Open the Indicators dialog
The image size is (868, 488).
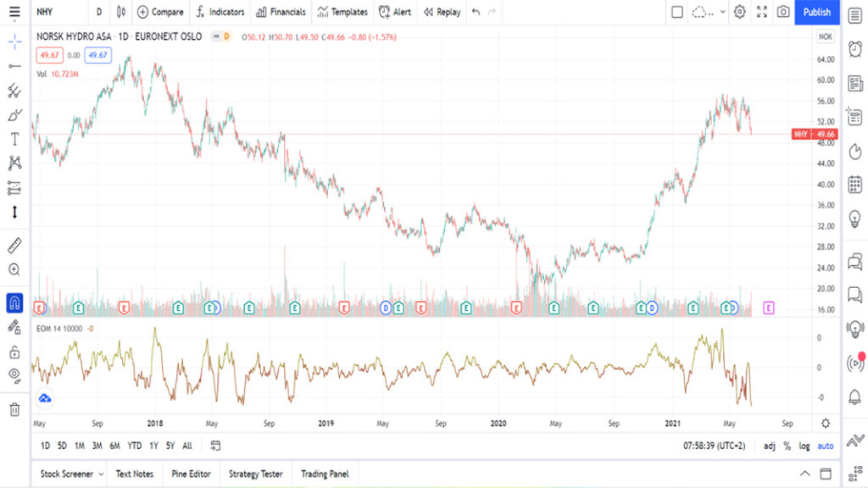point(220,12)
